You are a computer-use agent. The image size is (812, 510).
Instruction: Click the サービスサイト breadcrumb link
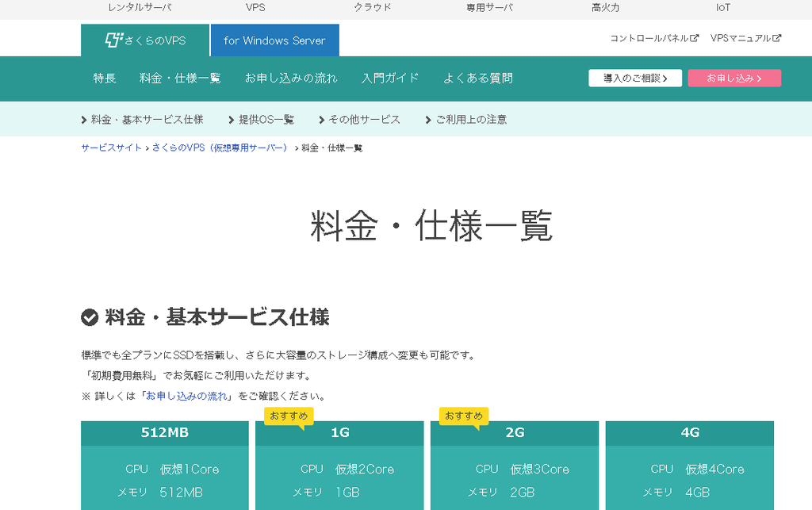111,148
